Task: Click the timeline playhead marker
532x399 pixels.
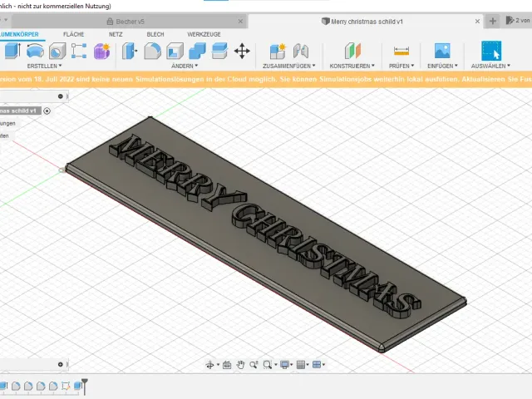Action: pos(85,387)
